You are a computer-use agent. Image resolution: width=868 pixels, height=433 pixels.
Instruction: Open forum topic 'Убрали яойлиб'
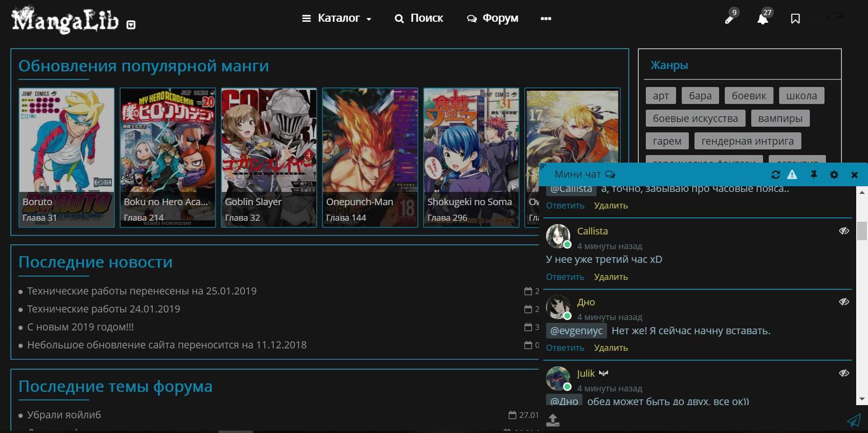(64, 415)
